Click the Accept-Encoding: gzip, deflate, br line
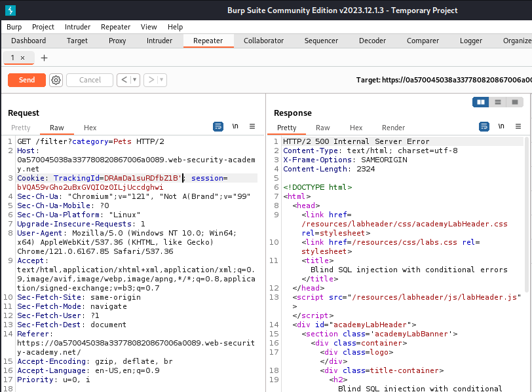 pos(95,361)
